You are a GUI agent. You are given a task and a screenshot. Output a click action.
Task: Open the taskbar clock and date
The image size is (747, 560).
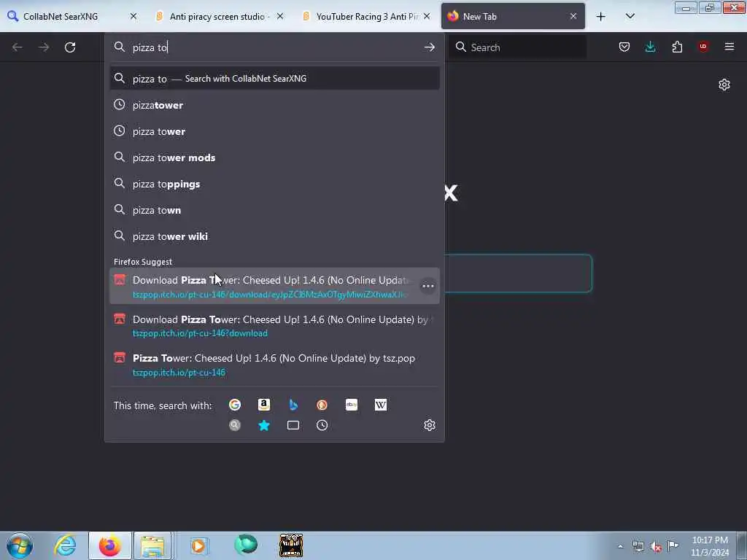tap(710, 546)
